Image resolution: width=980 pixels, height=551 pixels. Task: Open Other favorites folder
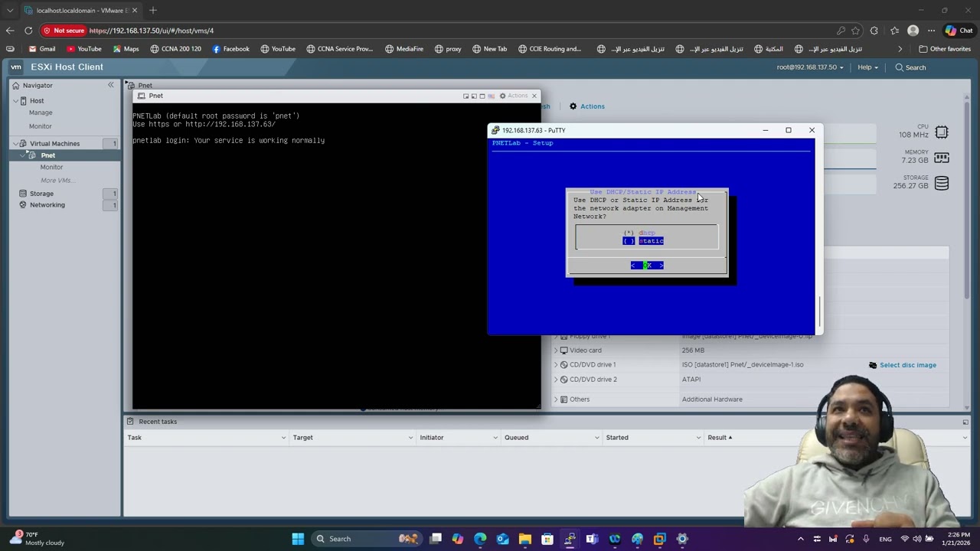[x=945, y=49]
